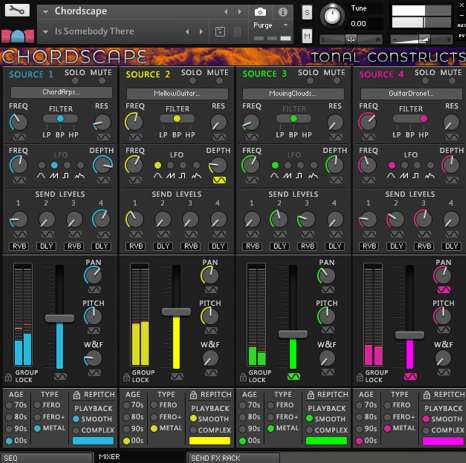Click Source 2 yellow color bar under Playback
Viewport: 466px width, 463px height.
[x=210, y=441]
